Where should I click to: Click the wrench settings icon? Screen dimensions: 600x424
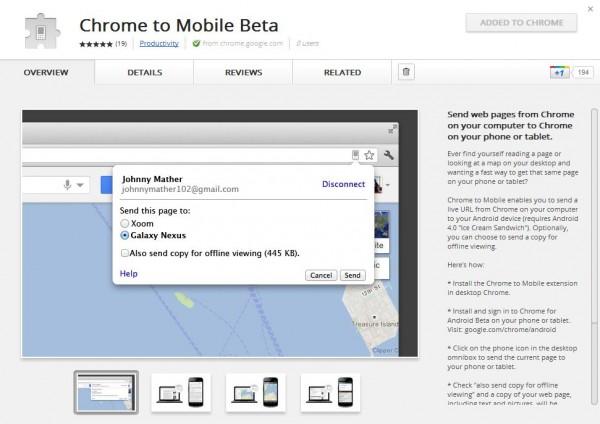tap(388, 155)
